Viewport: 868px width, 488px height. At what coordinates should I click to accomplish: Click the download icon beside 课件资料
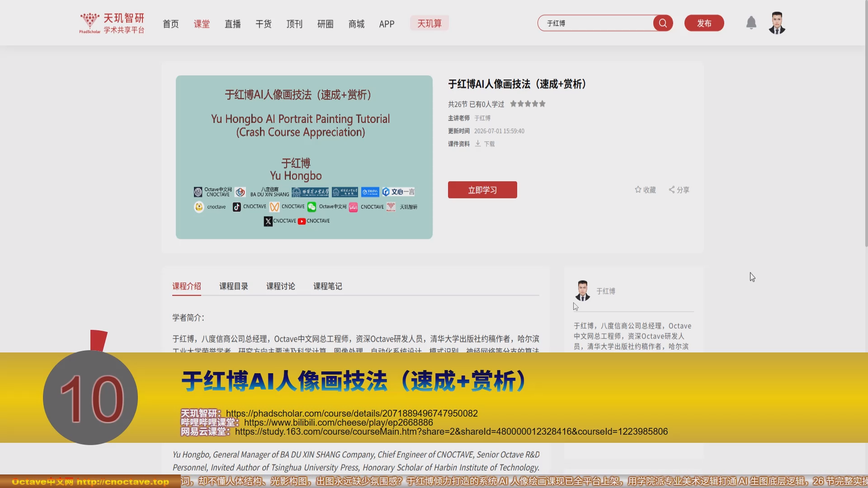pyautogui.click(x=478, y=144)
